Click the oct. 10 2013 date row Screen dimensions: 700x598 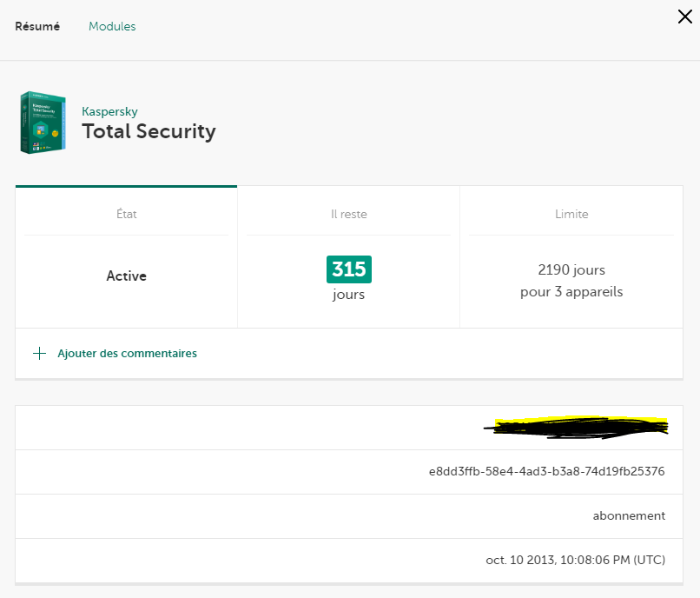coord(575,560)
